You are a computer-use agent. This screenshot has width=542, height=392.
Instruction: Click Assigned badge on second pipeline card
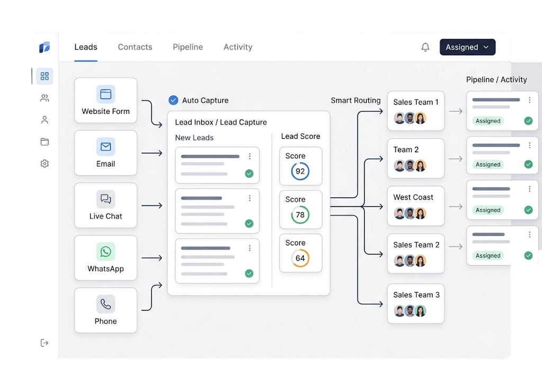coord(488,165)
